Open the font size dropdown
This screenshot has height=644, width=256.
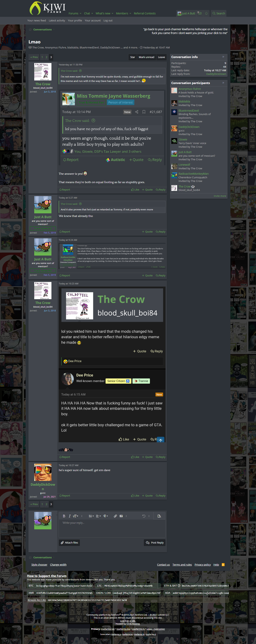[x=75, y=516]
